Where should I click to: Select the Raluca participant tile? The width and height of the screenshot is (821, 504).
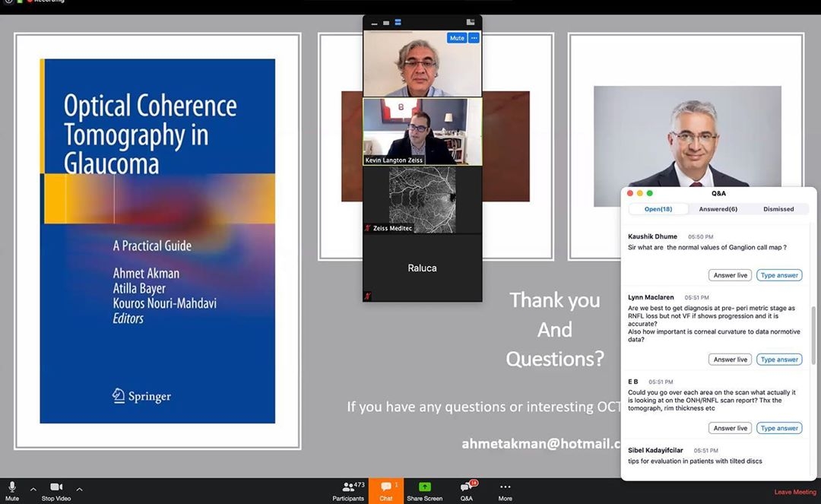423,268
